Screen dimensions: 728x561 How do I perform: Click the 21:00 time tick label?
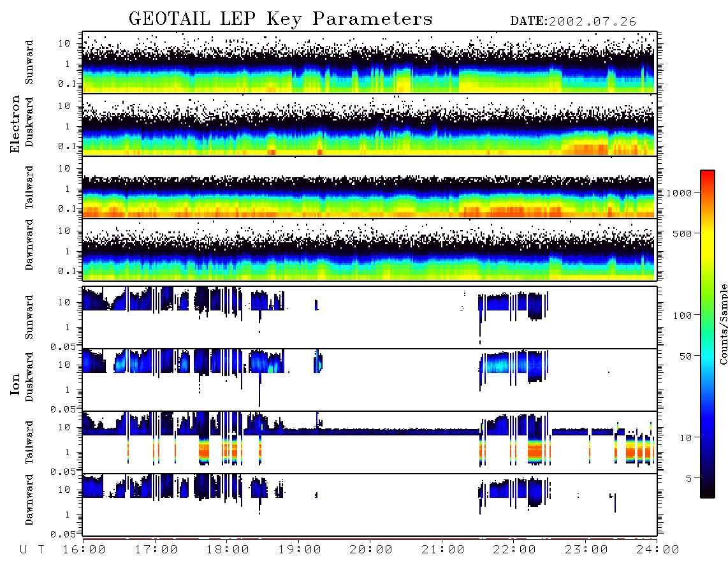tap(443, 550)
